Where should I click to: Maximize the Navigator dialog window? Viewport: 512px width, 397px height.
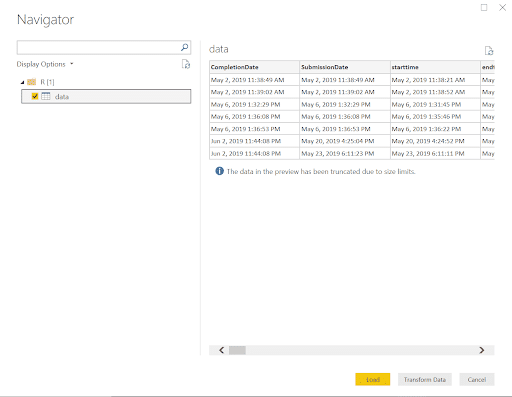point(484,7)
